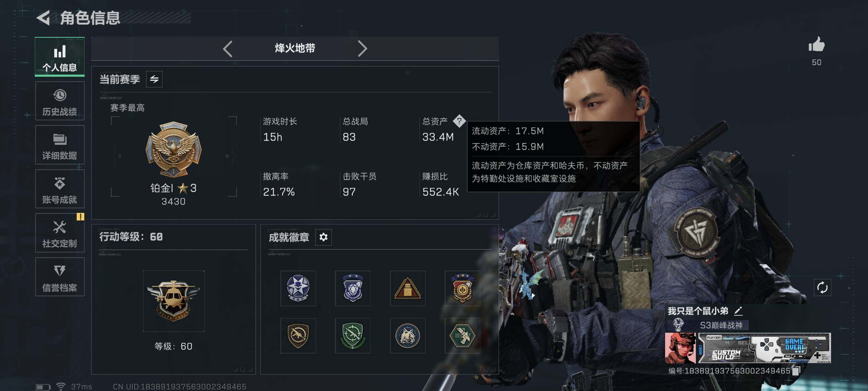Click the red-haired player avatar

point(680,348)
